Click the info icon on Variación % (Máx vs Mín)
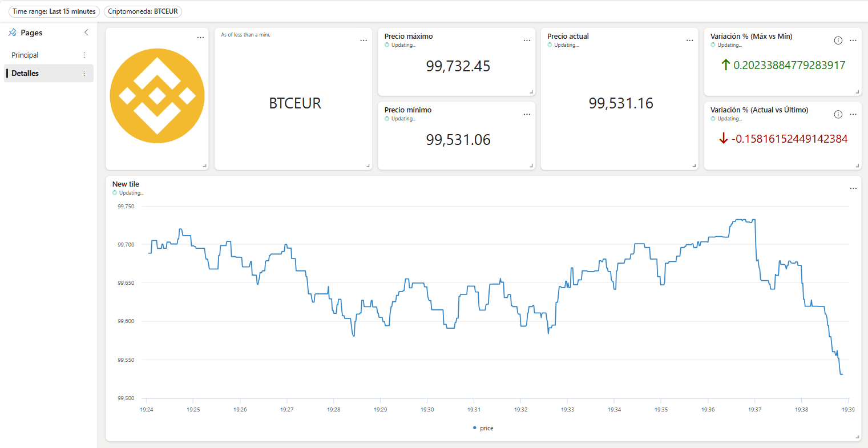Screen dimensions: 868x448 tap(838, 41)
